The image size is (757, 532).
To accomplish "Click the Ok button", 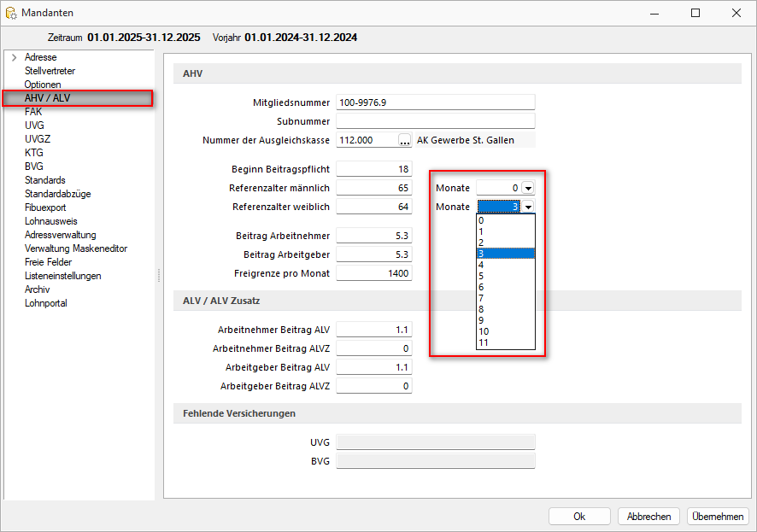I will pos(579,517).
